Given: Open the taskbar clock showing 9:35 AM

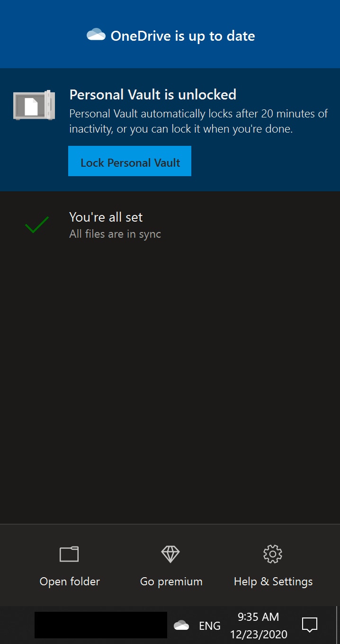Looking at the screenshot, I should [x=259, y=617].
